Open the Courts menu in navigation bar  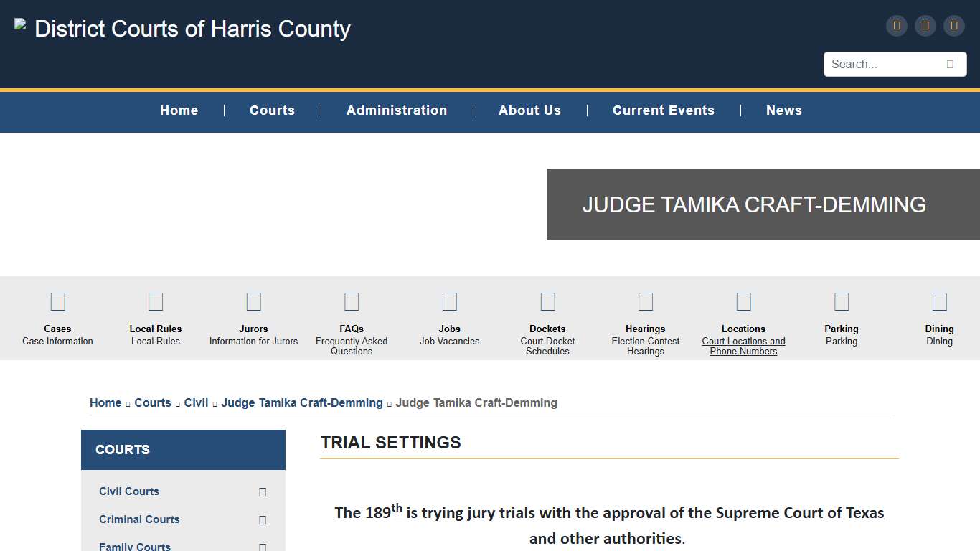click(x=272, y=110)
